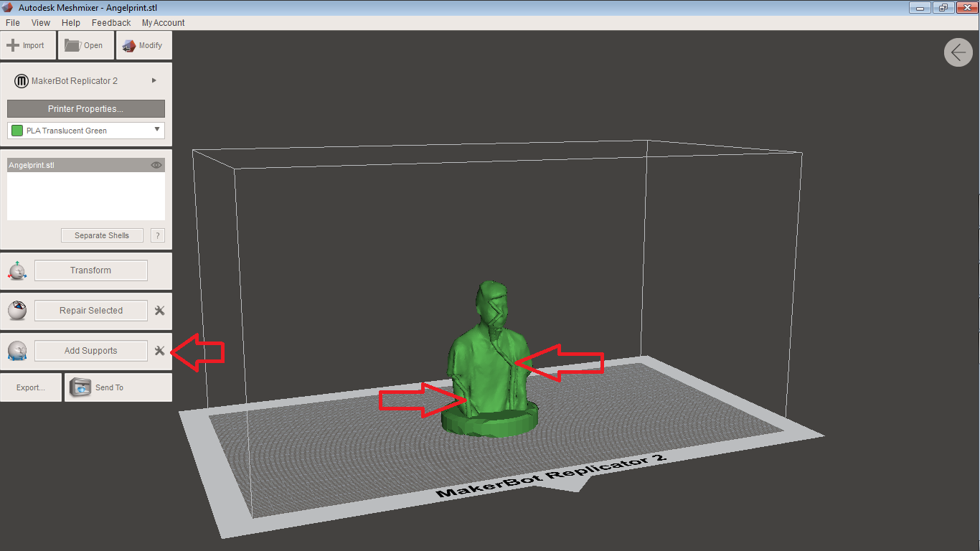Click the Add Supports sphere icon
The height and width of the screenshot is (551, 980).
[x=17, y=351]
